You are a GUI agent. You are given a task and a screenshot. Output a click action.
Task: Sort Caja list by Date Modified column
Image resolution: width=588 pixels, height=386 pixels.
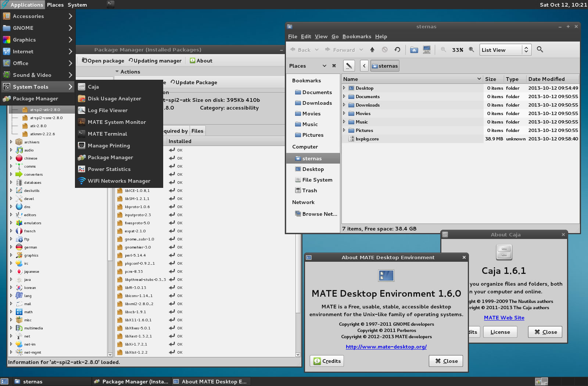click(552, 79)
